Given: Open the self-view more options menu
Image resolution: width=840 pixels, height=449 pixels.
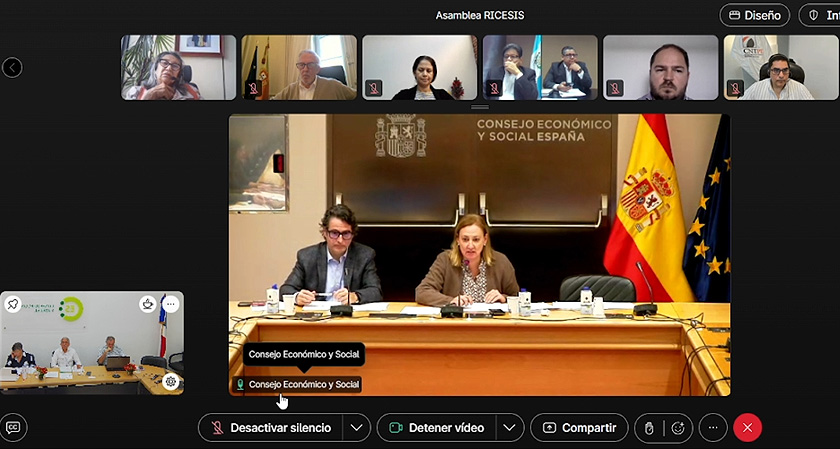Looking at the screenshot, I should click(x=170, y=304).
